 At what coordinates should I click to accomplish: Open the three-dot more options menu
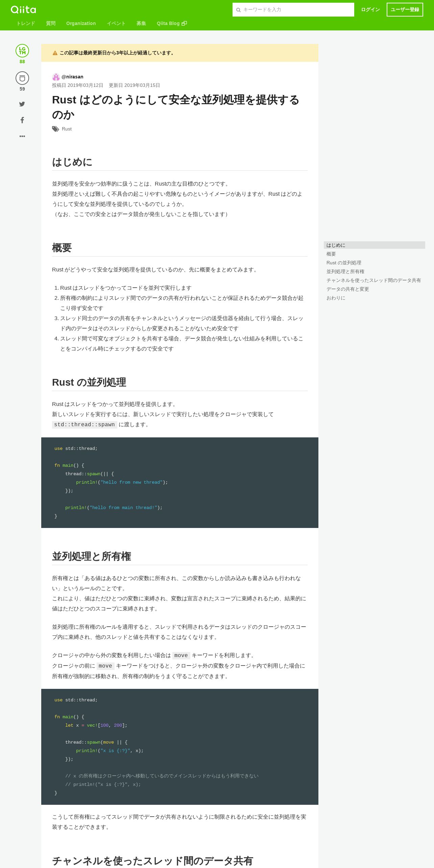22,136
